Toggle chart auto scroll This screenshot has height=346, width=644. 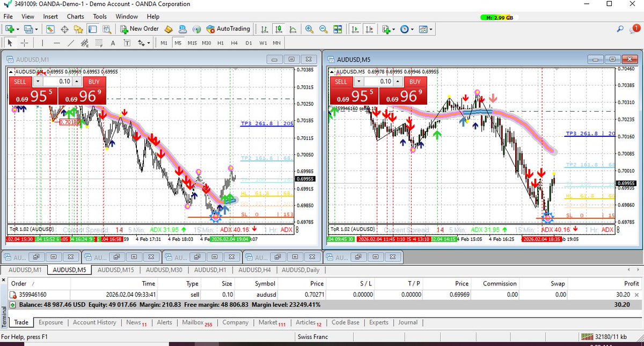click(x=355, y=29)
